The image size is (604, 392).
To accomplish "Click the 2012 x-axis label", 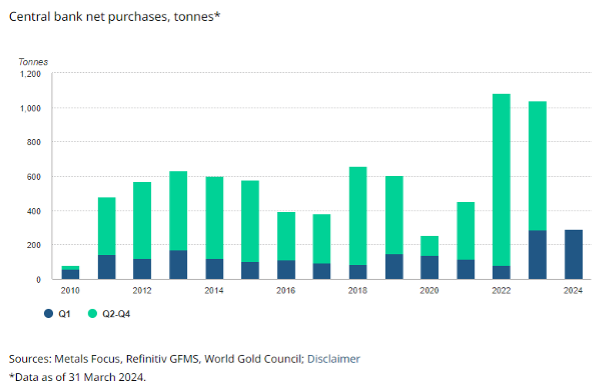I will click(142, 291).
